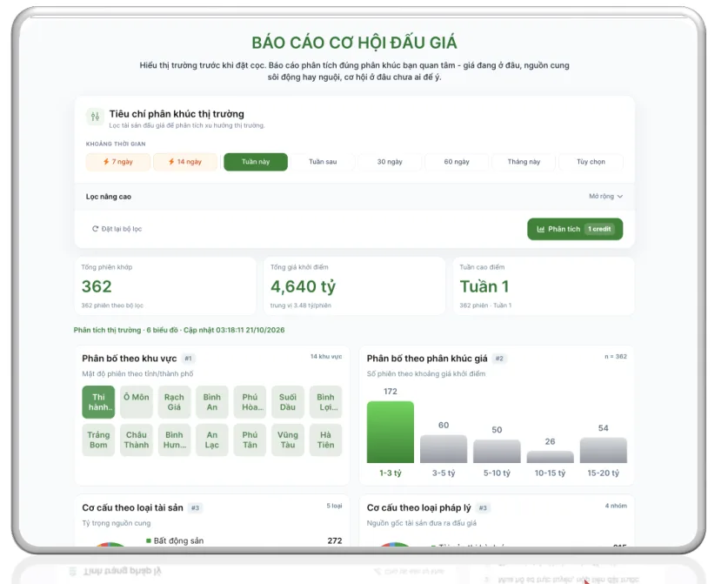Click the 4,640 tỷ total value
Viewport: 728px width, 584px height.
tap(304, 286)
